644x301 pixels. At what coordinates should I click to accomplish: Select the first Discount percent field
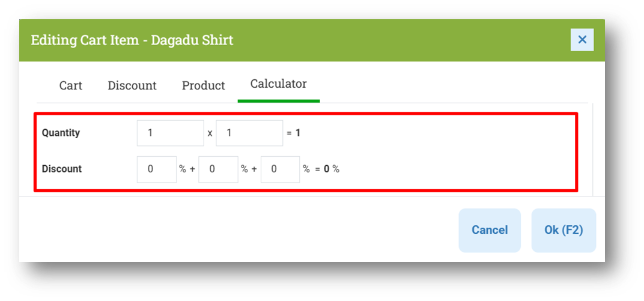click(x=157, y=169)
